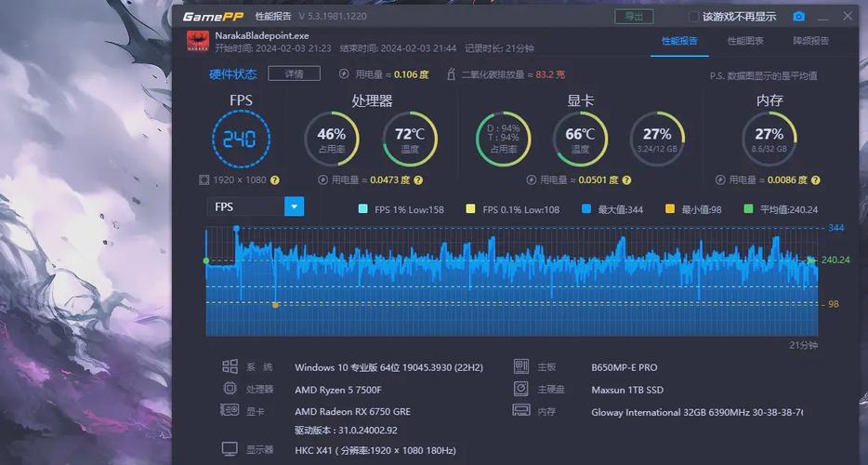This screenshot has height=465, width=868.
Task: Click driver version 31.0.24002.92 text
Action: [346, 431]
